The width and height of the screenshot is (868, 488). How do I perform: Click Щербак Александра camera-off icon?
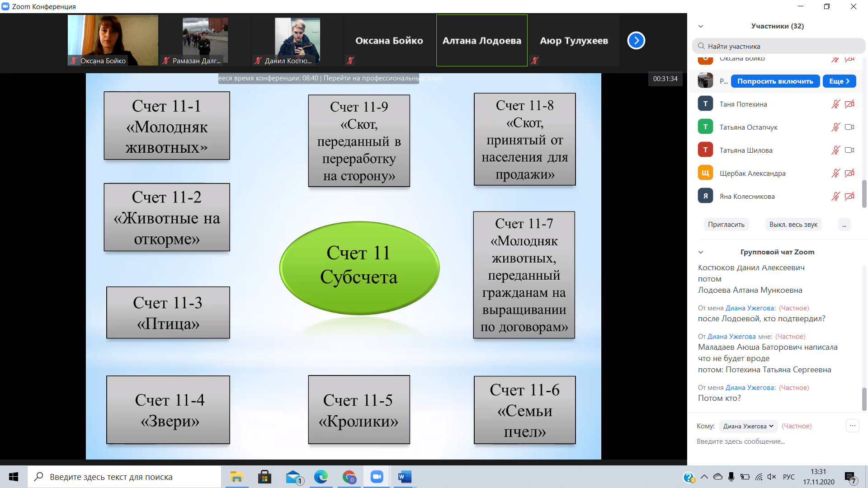[x=849, y=173]
